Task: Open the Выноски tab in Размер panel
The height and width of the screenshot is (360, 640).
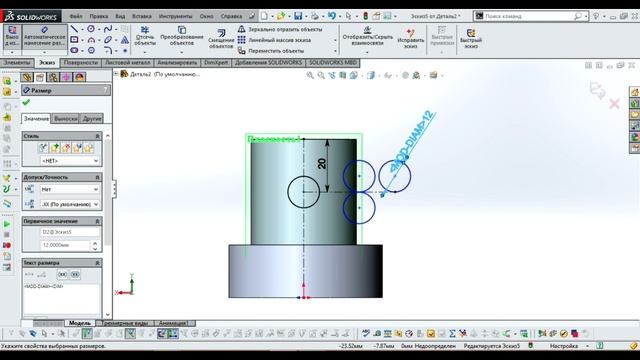Action: [66, 118]
